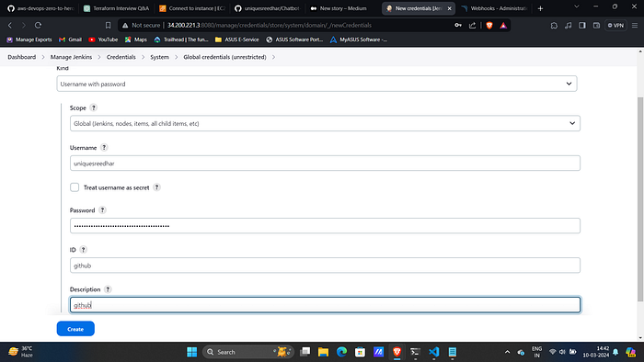Click the Password input field
Viewport: 644px width, 362px height.
[x=325, y=226]
